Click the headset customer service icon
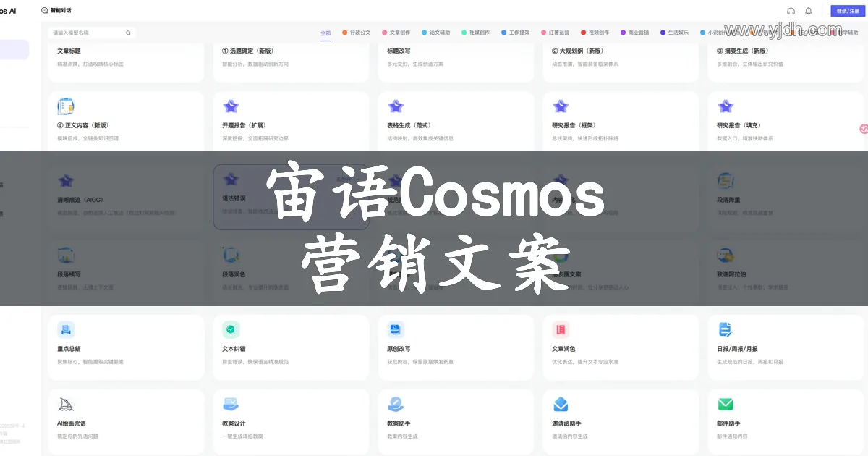Viewport: 868px width, 456px height. (x=791, y=11)
